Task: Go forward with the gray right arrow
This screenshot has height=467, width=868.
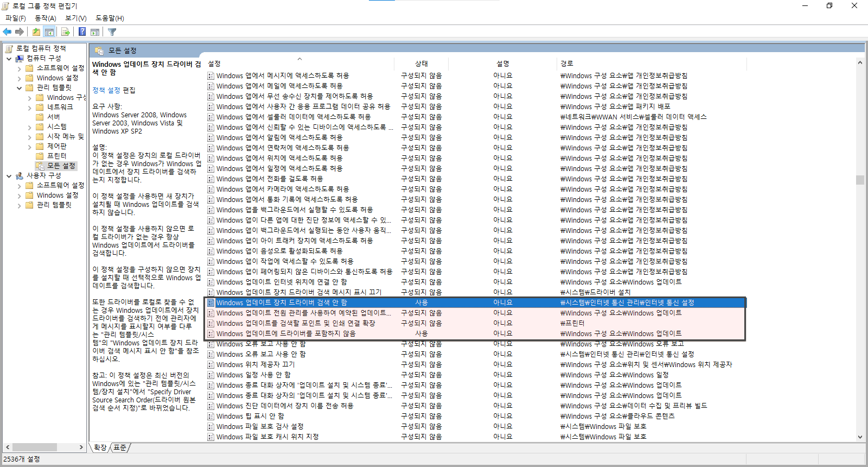Action: (x=20, y=31)
